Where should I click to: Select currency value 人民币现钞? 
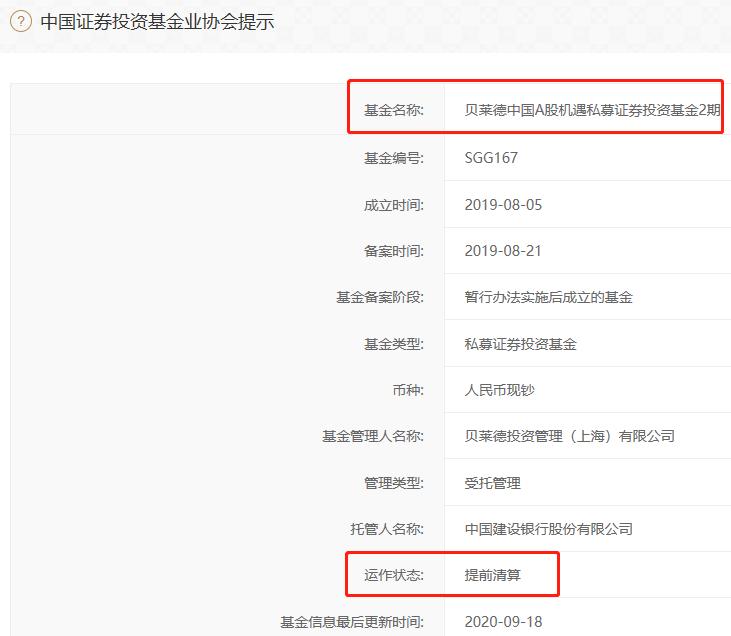tap(499, 390)
